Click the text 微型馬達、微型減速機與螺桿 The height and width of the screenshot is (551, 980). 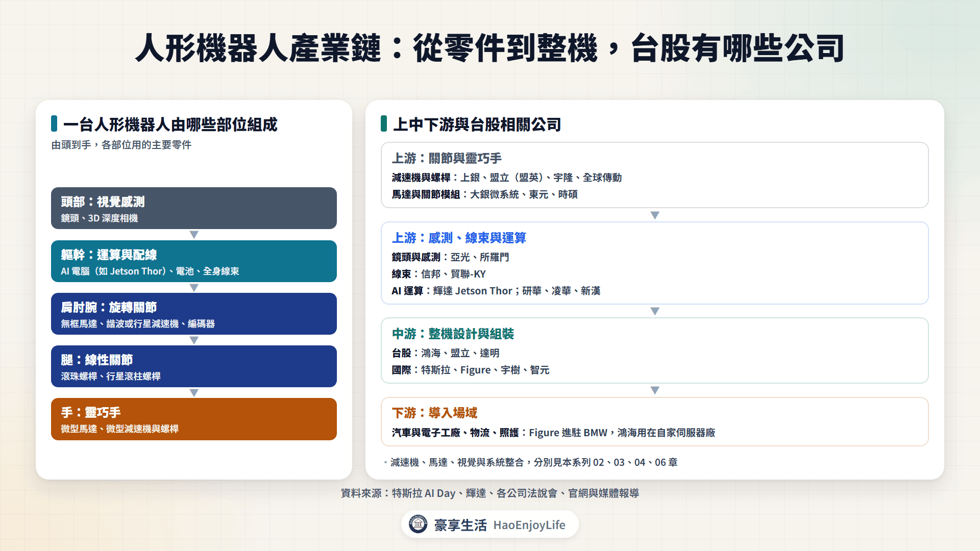(x=120, y=429)
